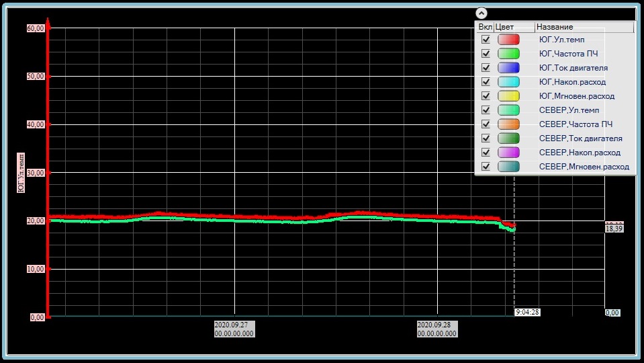Uncheck ЮГ,Мгновен.расход checkbox
The height and width of the screenshot is (363, 644).
(x=486, y=95)
